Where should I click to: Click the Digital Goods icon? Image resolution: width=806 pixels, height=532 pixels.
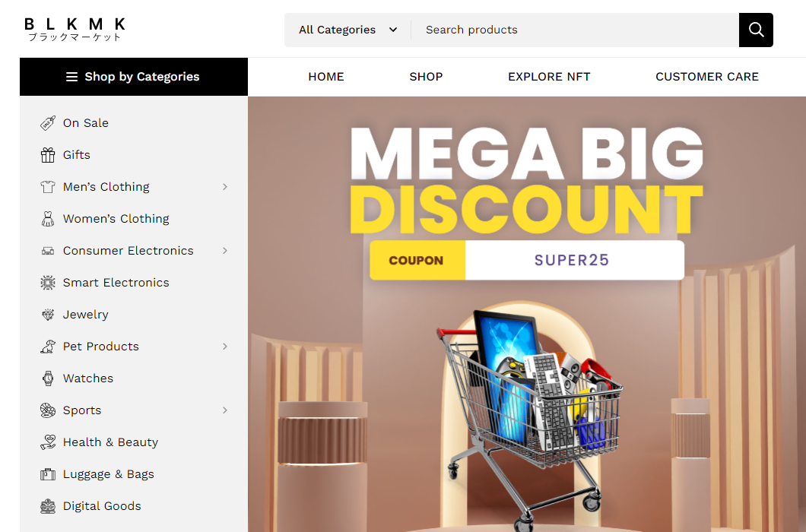[48, 506]
